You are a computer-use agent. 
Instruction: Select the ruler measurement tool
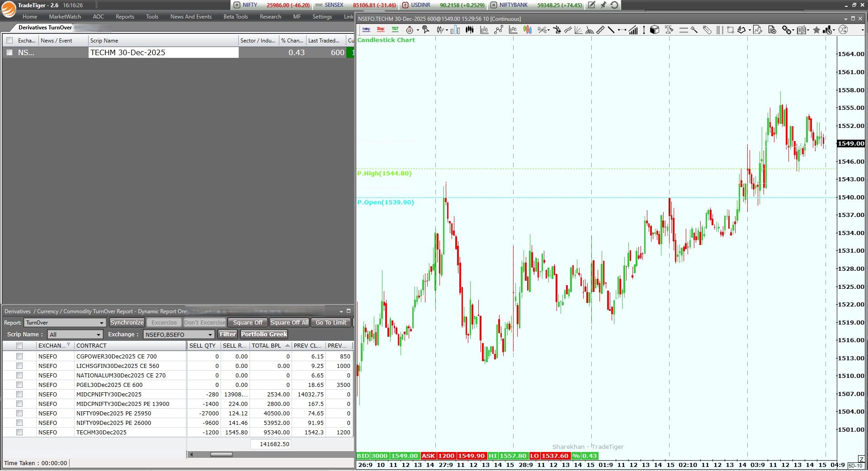[x=600, y=30]
